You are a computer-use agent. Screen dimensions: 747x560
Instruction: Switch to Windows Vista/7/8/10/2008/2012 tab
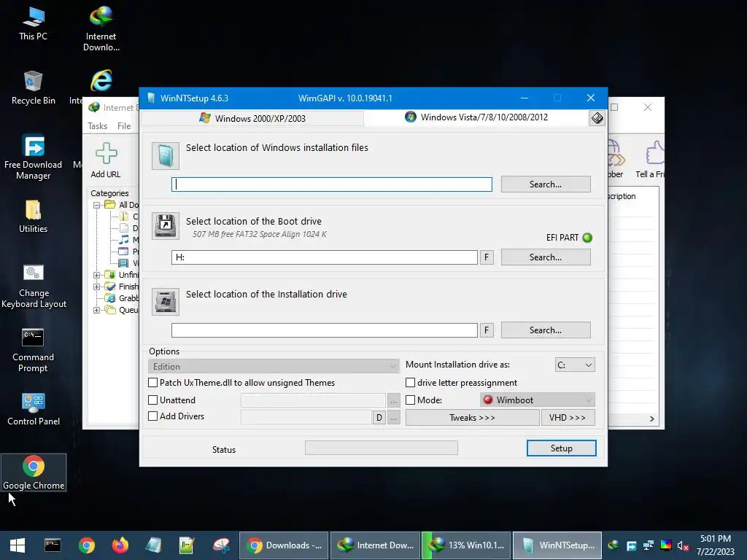click(x=476, y=117)
